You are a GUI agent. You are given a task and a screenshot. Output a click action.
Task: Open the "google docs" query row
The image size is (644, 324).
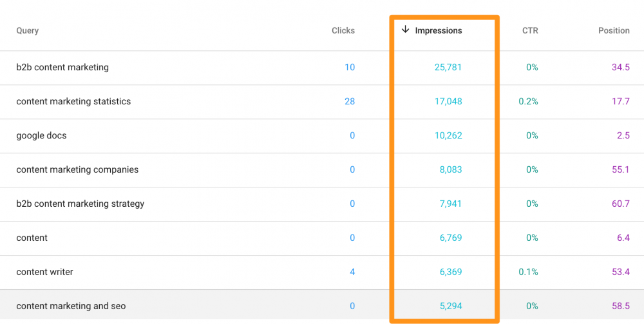pos(41,135)
